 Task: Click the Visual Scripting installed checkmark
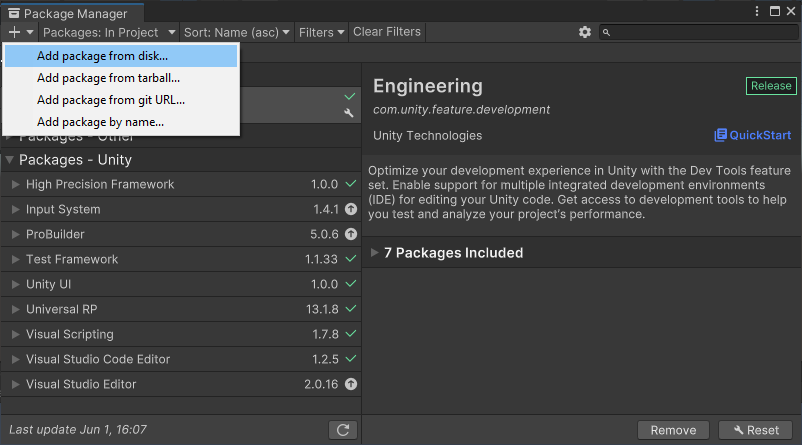pos(351,333)
